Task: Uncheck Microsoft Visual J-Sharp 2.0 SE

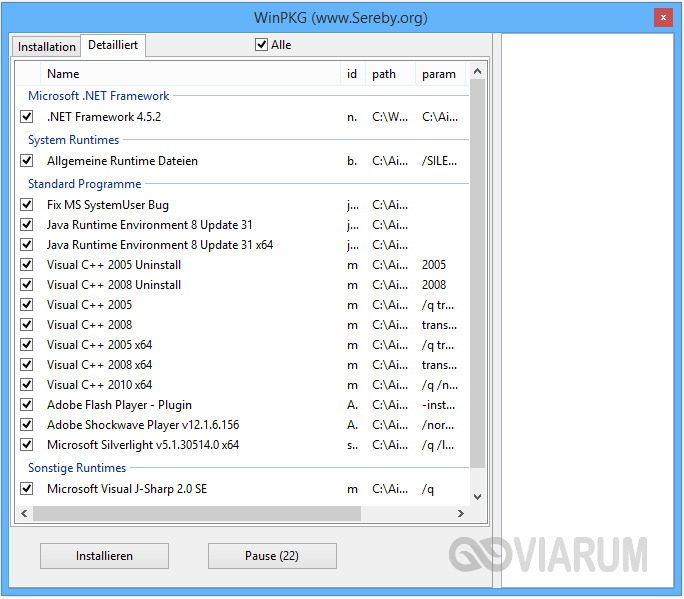Action: point(27,489)
